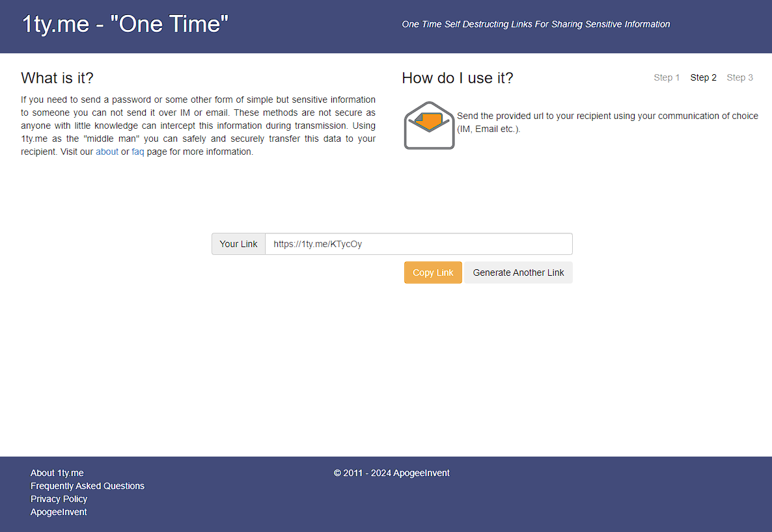Click the "What is it?" heading
Screen dimensions: 772x532
pyautogui.click(x=57, y=78)
